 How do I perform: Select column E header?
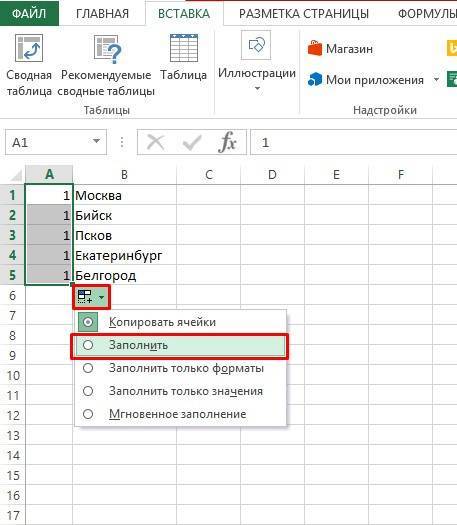click(x=336, y=174)
